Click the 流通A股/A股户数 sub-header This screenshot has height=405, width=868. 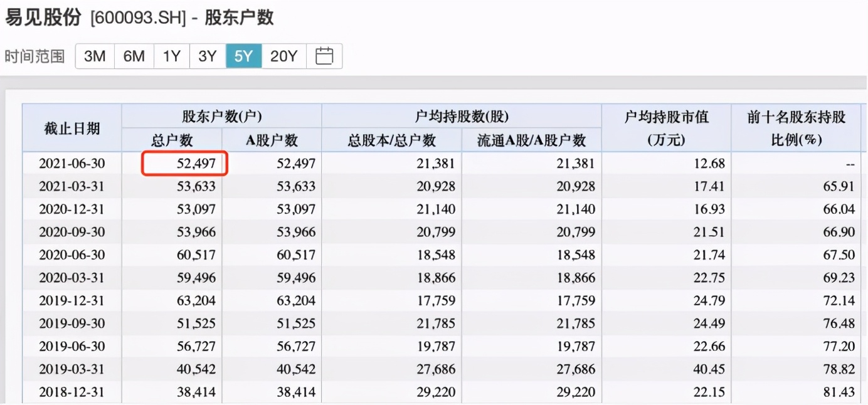[532, 140]
